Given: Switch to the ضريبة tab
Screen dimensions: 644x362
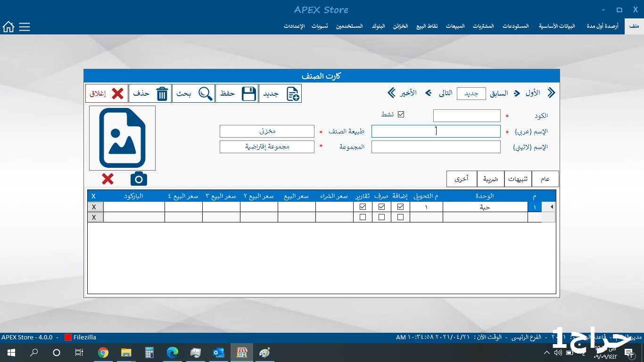Looking at the screenshot, I should 490,179.
